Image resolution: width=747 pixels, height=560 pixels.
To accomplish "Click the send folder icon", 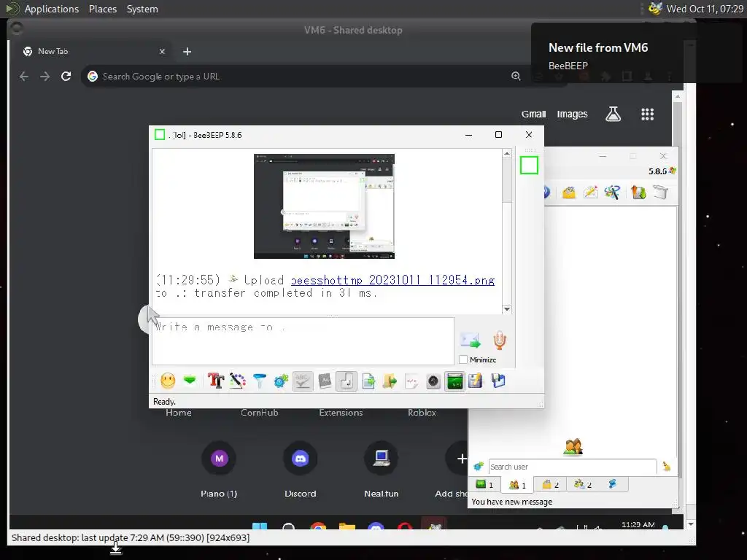I will pos(390,381).
